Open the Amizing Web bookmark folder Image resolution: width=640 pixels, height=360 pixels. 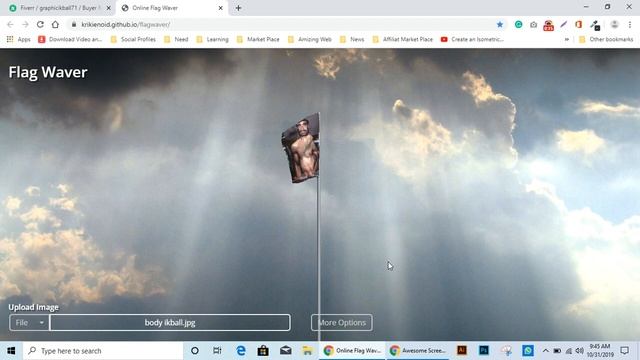click(309, 39)
